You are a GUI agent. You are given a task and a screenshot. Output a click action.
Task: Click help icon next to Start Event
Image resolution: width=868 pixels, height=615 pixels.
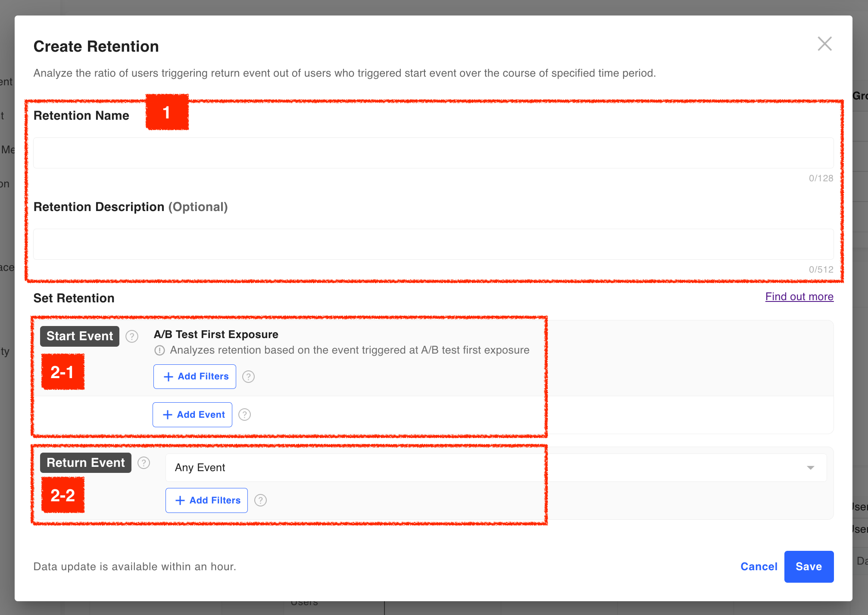[x=132, y=336]
